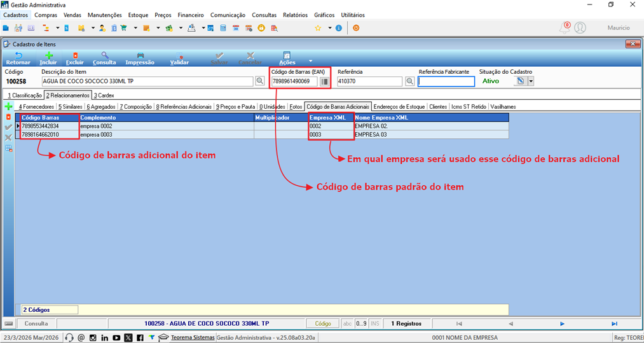Click the Código button in status bar
644x343 pixels.
pyautogui.click(x=323, y=324)
